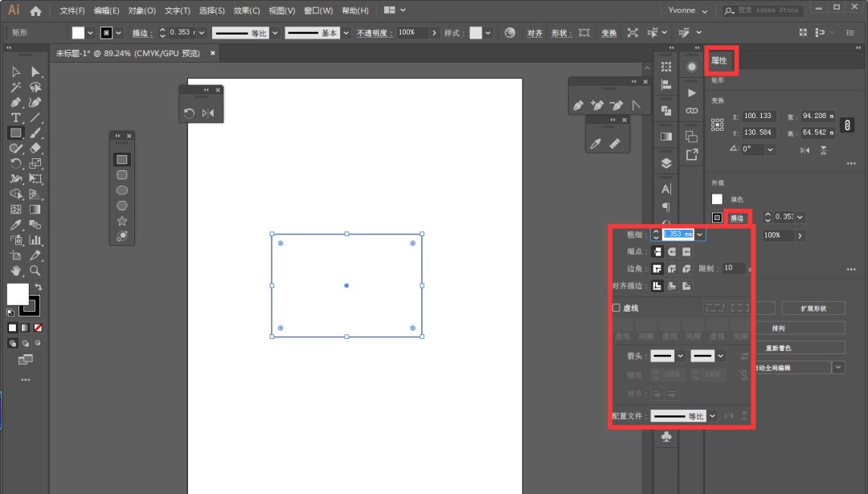Toggle constrain width and height proportions
The image size is (868, 494).
(x=847, y=125)
